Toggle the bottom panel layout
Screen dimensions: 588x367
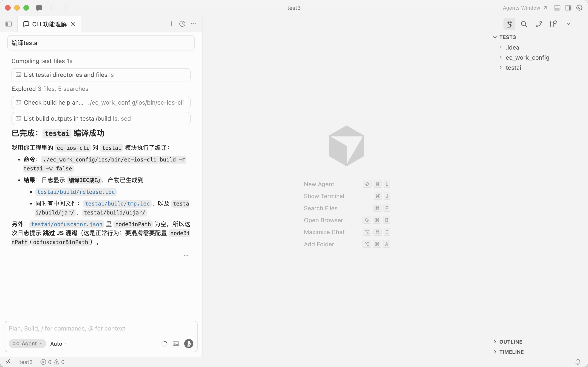[557, 8]
